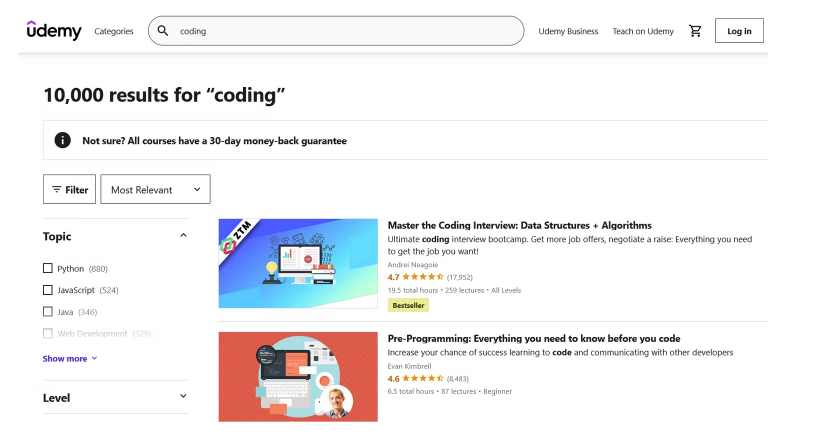Click Show more under Topic
816x437 pixels.
(70, 358)
